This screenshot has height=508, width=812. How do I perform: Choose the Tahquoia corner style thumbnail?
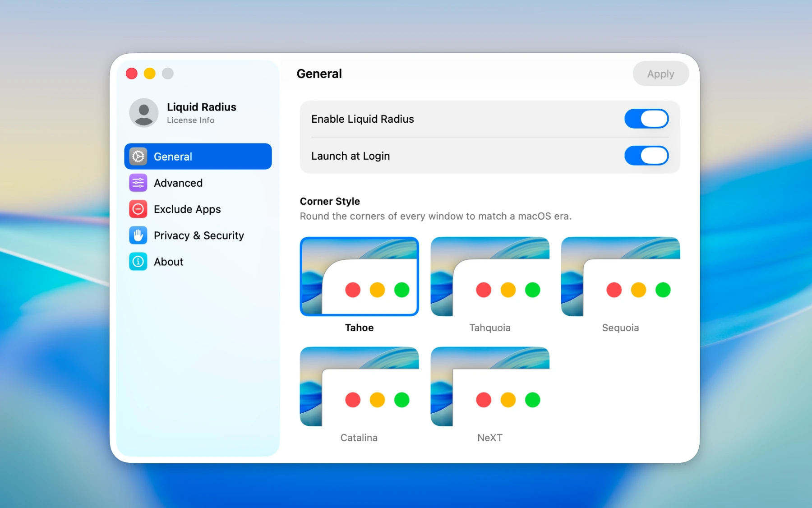tap(490, 276)
